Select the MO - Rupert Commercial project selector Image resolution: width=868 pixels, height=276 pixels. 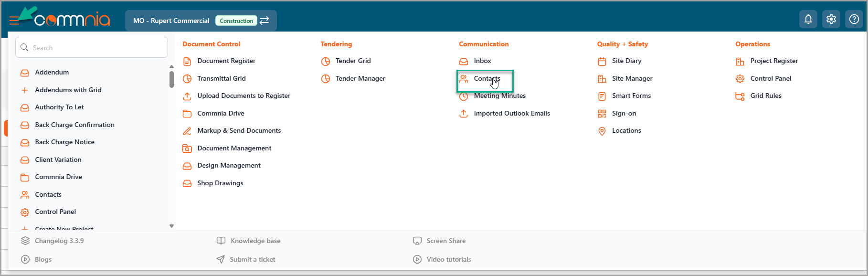[x=171, y=21]
